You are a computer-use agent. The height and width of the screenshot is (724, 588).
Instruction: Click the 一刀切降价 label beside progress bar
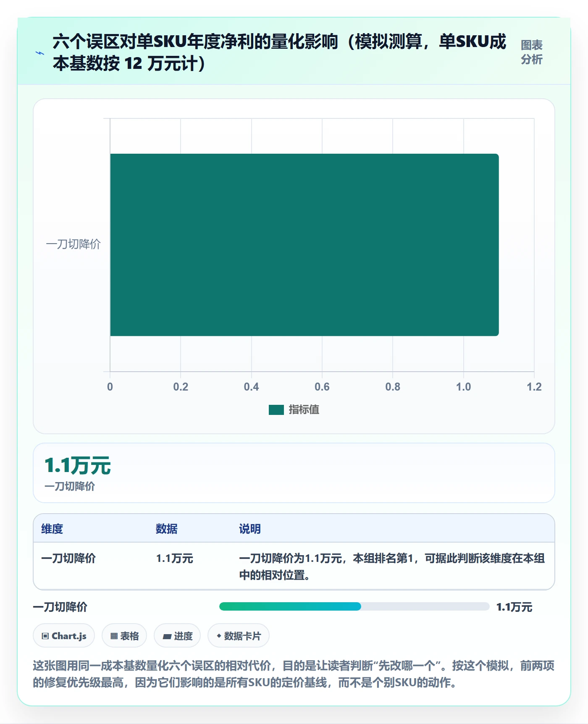60,607
